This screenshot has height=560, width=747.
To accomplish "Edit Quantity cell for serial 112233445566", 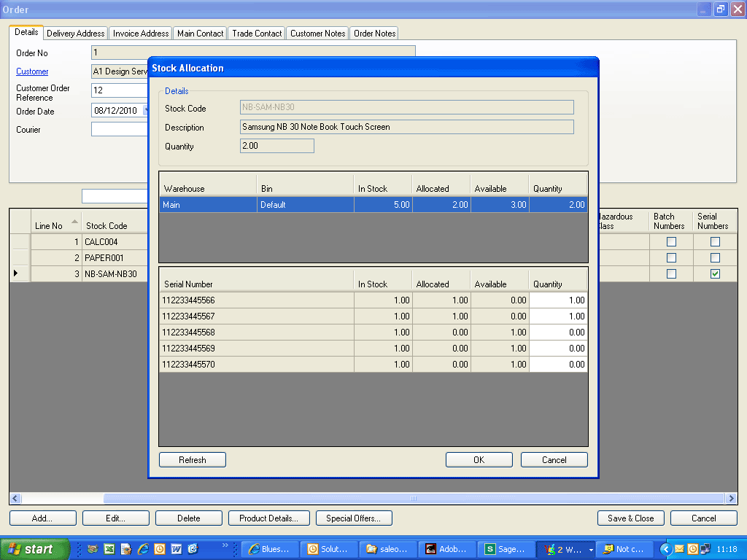I will click(558, 300).
